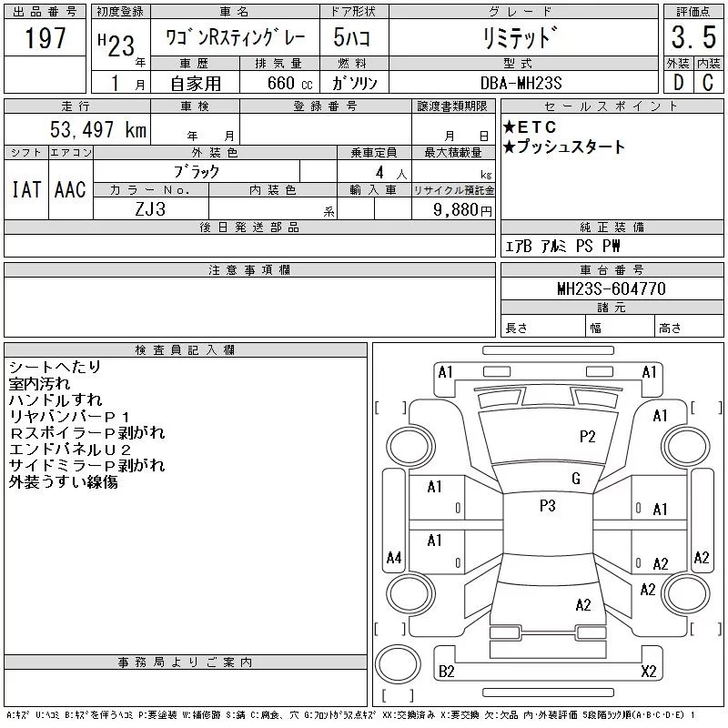Click the chassis number MH23S-604770
This screenshot has width=728, height=728.
click(612, 288)
